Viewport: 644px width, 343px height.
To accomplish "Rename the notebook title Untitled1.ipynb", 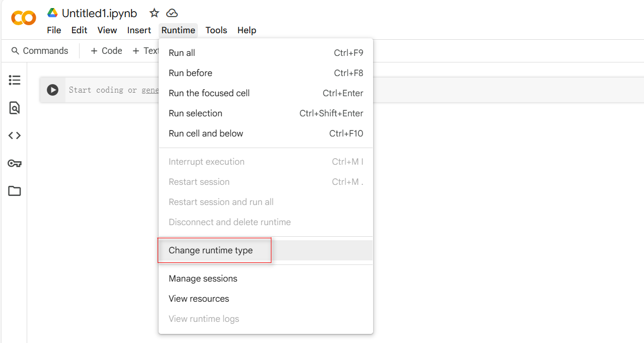I will (x=99, y=14).
